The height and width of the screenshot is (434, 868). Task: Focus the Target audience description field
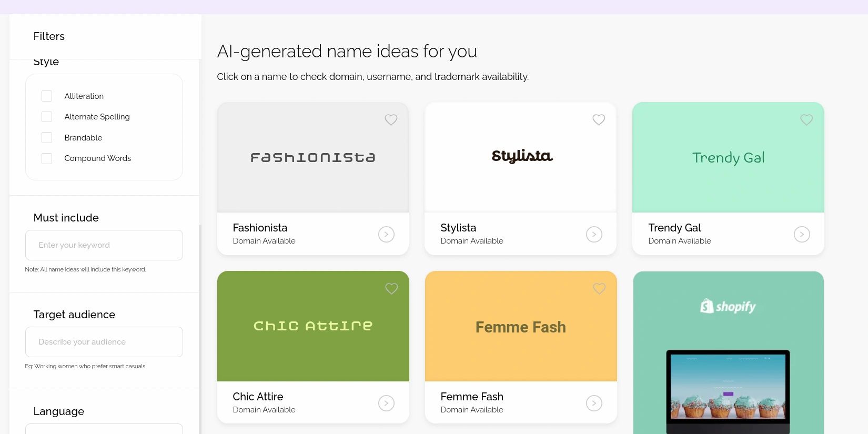(x=104, y=342)
